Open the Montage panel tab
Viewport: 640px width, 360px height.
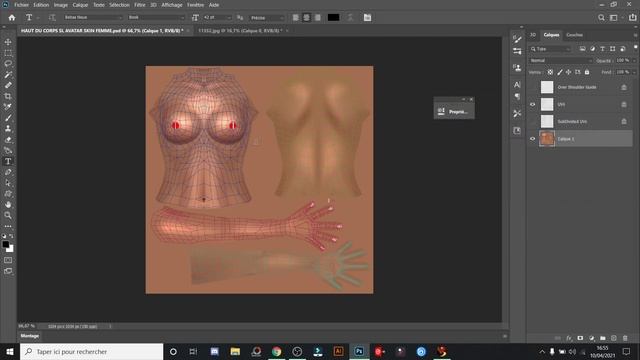click(30, 336)
